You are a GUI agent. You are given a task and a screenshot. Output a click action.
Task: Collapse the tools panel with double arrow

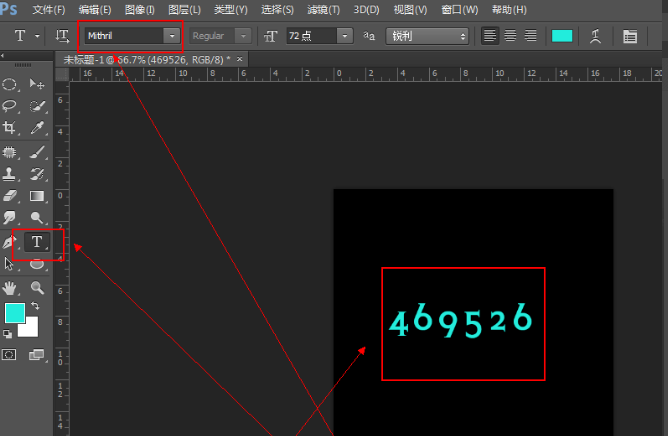pyautogui.click(x=3, y=55)
